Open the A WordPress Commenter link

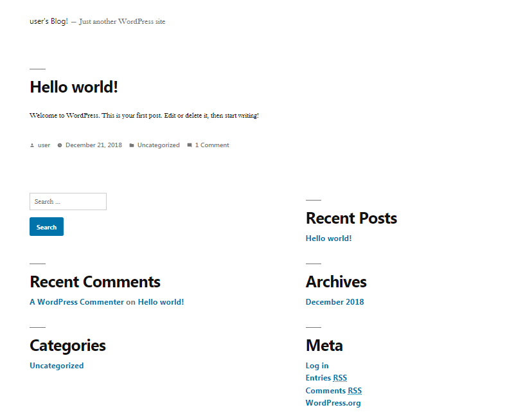coord(76,302)
